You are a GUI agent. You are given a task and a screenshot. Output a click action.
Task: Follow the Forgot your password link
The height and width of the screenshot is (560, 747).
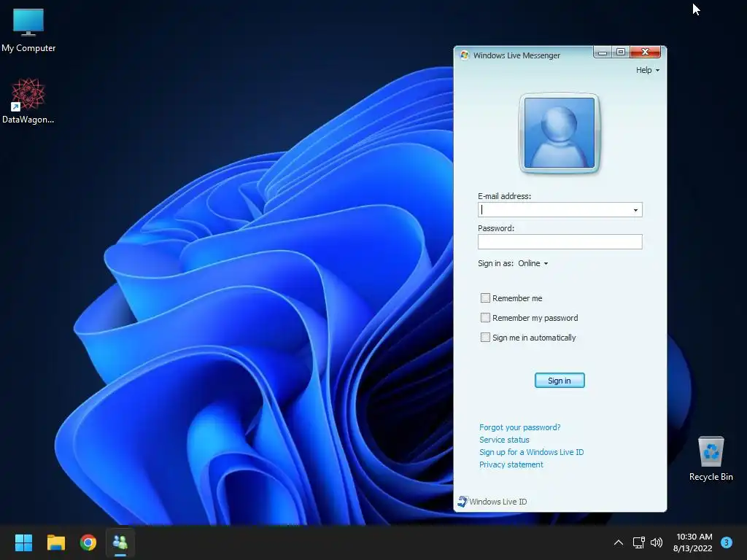tap(519, 427)
